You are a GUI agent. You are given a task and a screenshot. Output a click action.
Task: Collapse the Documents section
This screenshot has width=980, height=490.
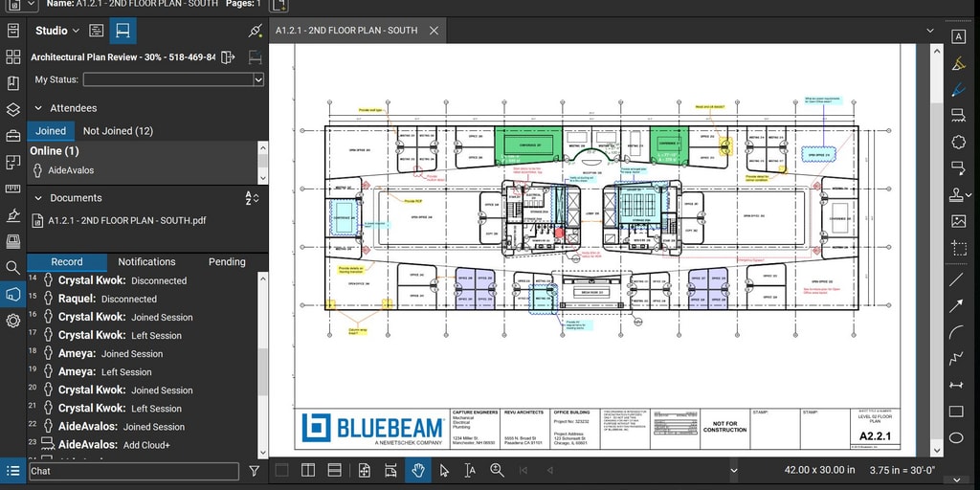click(38, 198)
